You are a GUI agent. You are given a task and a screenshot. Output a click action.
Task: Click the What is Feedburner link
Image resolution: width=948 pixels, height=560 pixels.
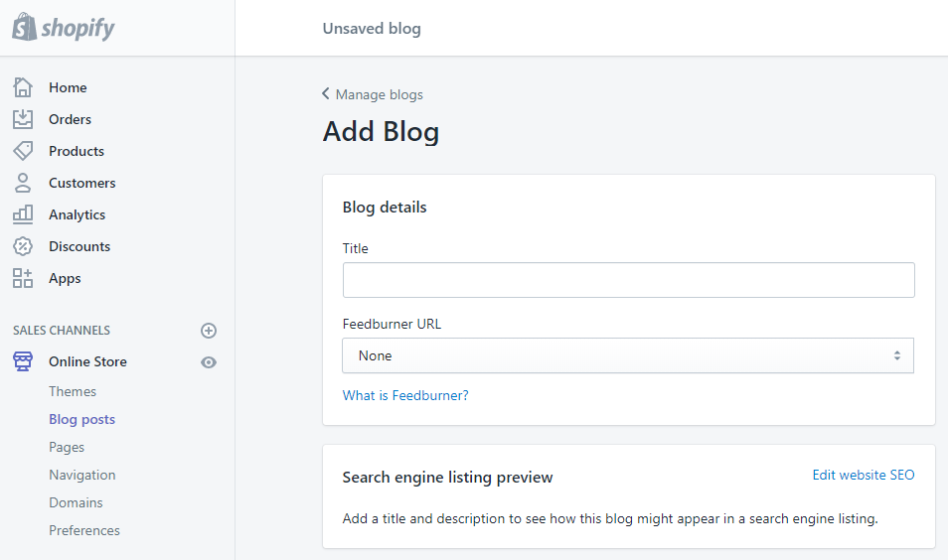(x=405, y=395)
